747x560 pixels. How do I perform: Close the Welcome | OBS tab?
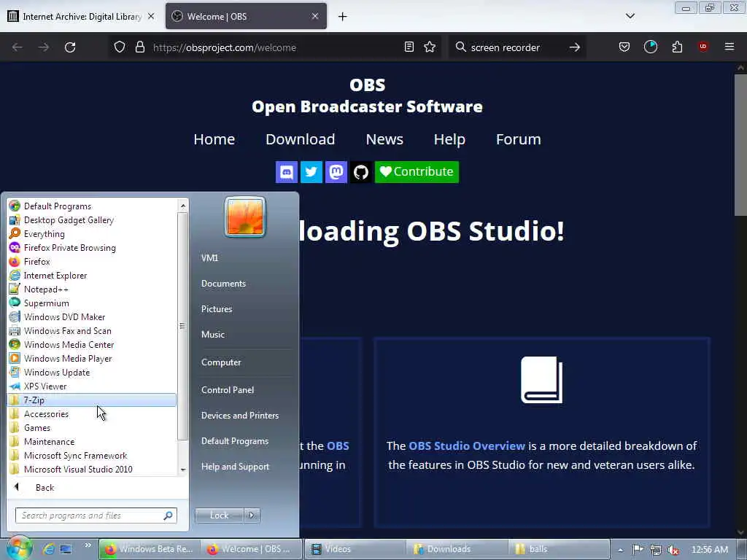pos(315,16)
